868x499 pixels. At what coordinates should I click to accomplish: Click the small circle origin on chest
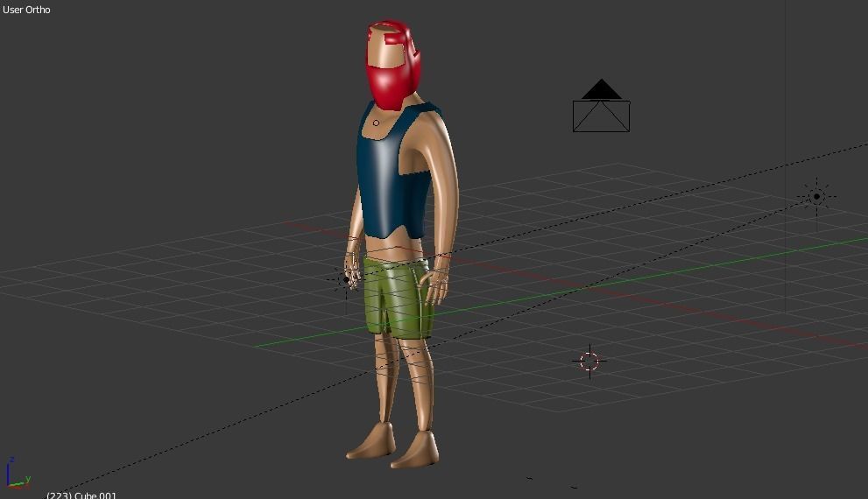click(377, 123)
